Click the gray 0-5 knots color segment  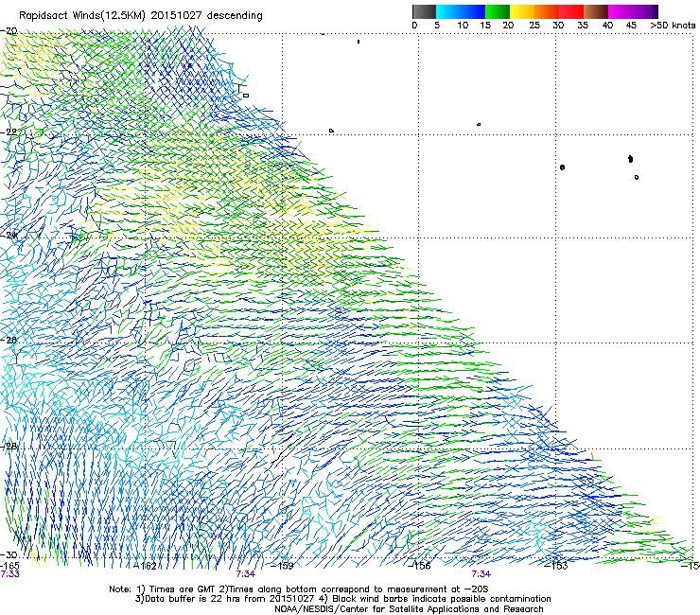(424, 11)
